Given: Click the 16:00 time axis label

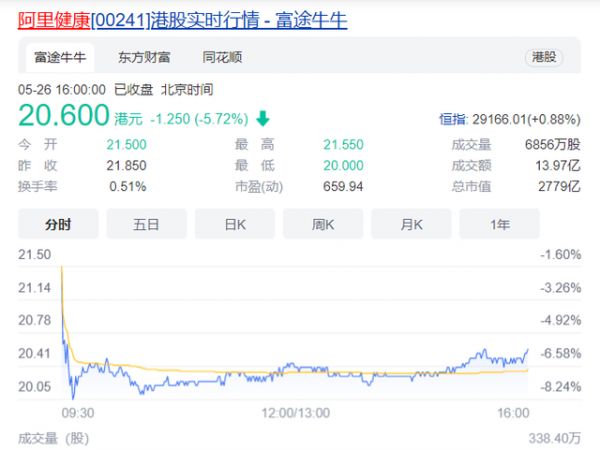Looking at the screenshot, I should [x=513, y=413].
